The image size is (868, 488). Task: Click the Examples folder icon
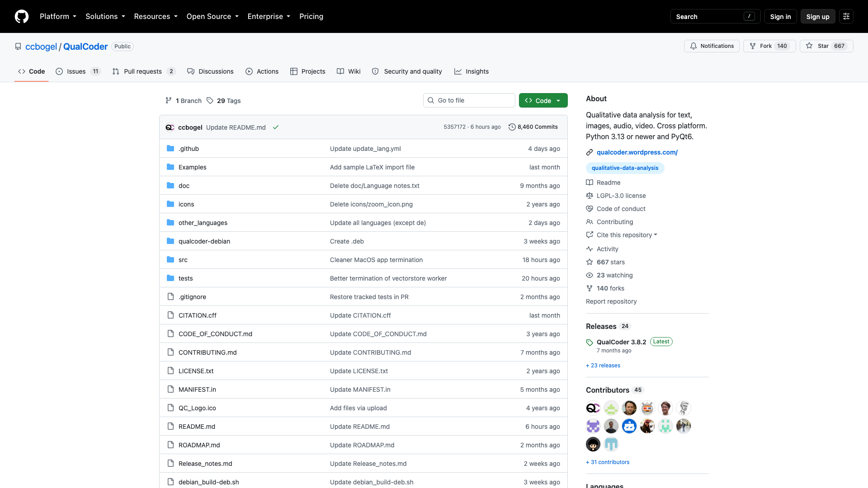(x=170, y=167)
